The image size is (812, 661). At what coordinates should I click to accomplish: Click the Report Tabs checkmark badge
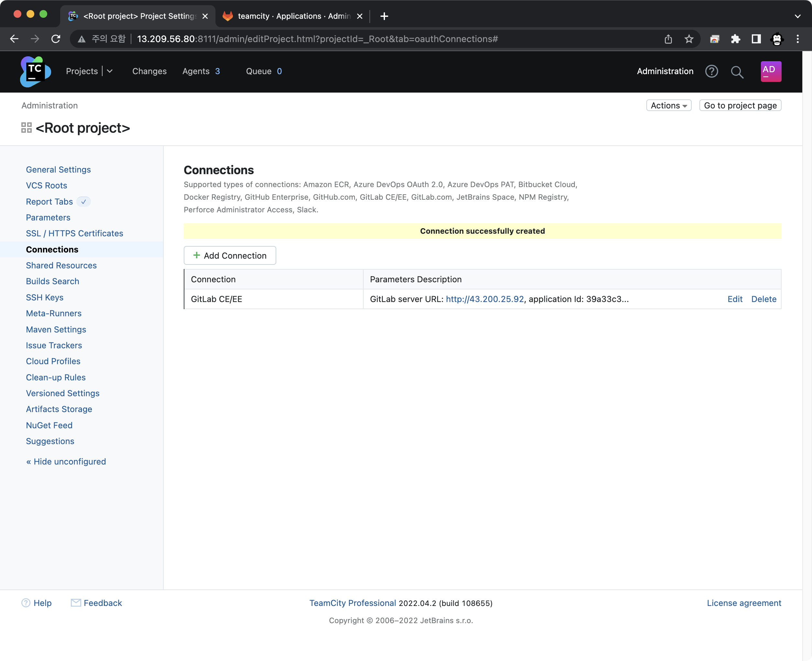point(83,201)
